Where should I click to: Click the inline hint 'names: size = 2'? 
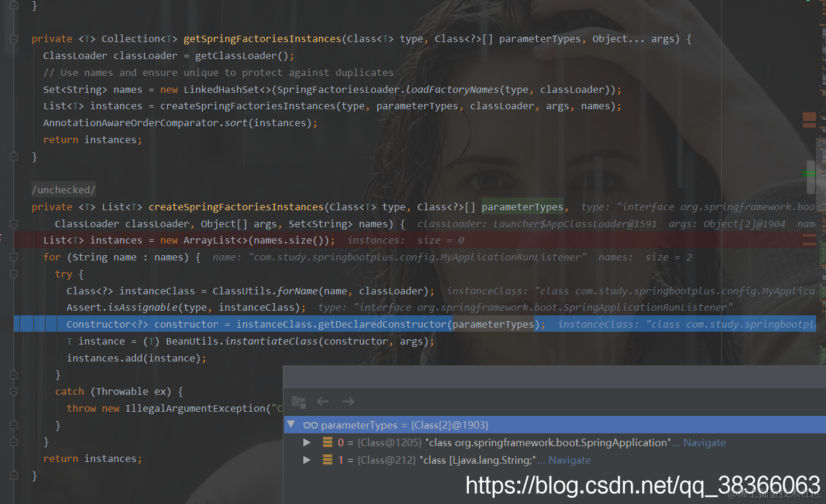(x=645, y=258)
